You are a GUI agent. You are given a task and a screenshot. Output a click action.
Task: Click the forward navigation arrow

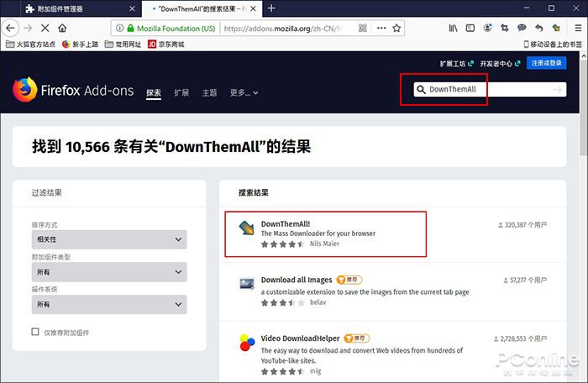click(x=28, y=28)
